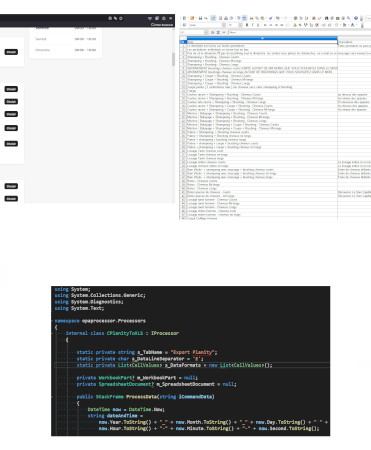371x450 pixels.
Task: Select the Coupe Coiffage Homme cell
Action: click(262, 218)
